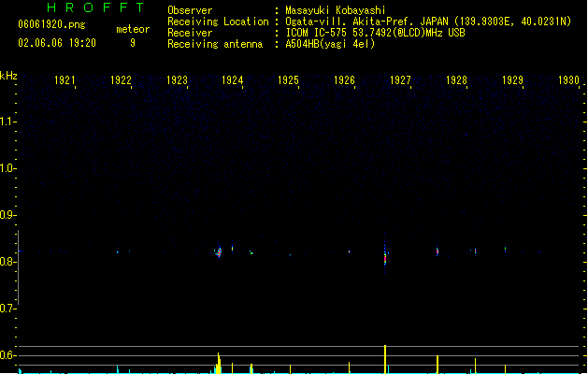Screen dimensions: 588x374
Task: Select the file name 06061920.png
Action: 51,24
